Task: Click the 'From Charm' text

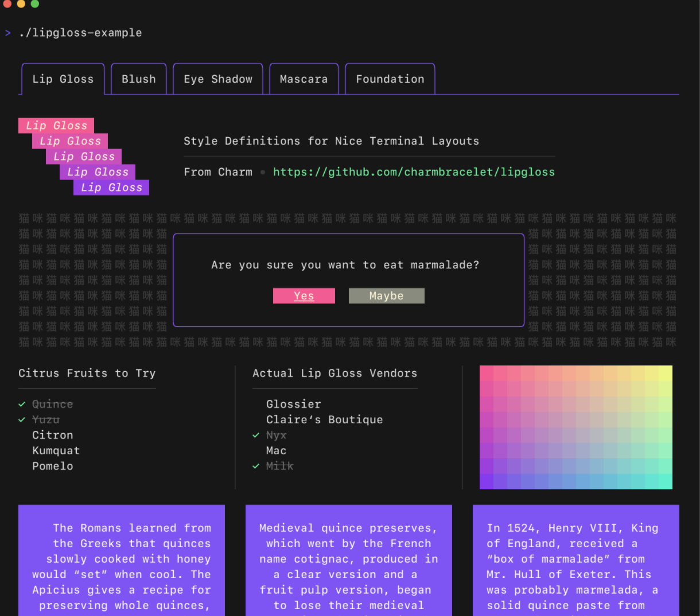Action: [218, 172]
